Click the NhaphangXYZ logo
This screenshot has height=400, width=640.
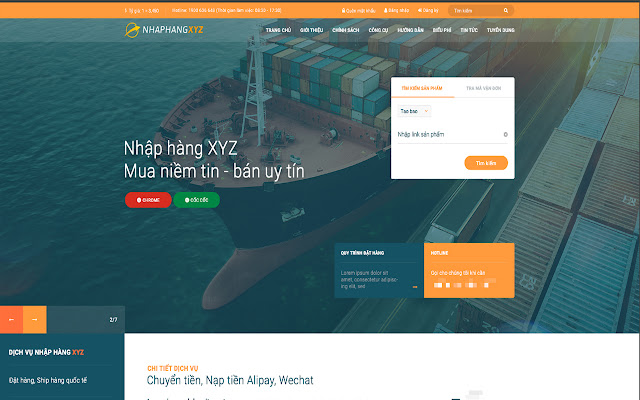pyautogui.click(x=164, y=30)
